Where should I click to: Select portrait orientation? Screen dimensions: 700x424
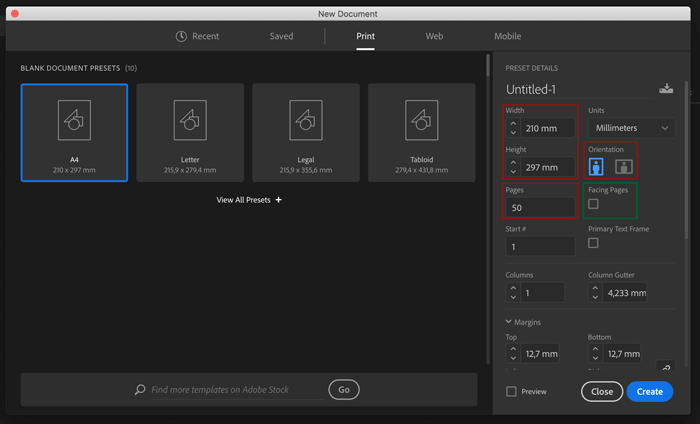click(596, 166)
